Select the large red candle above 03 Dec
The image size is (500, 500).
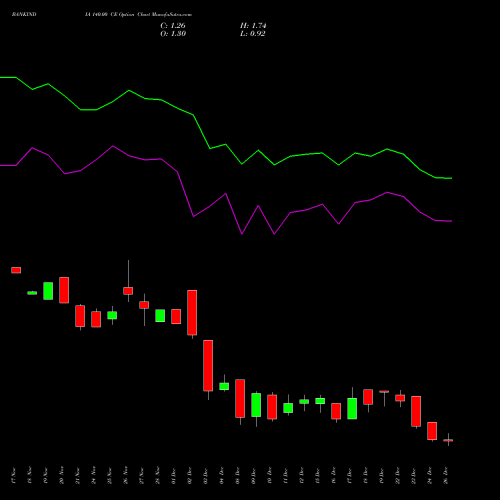pyautogui.click(x=208, y=365)
